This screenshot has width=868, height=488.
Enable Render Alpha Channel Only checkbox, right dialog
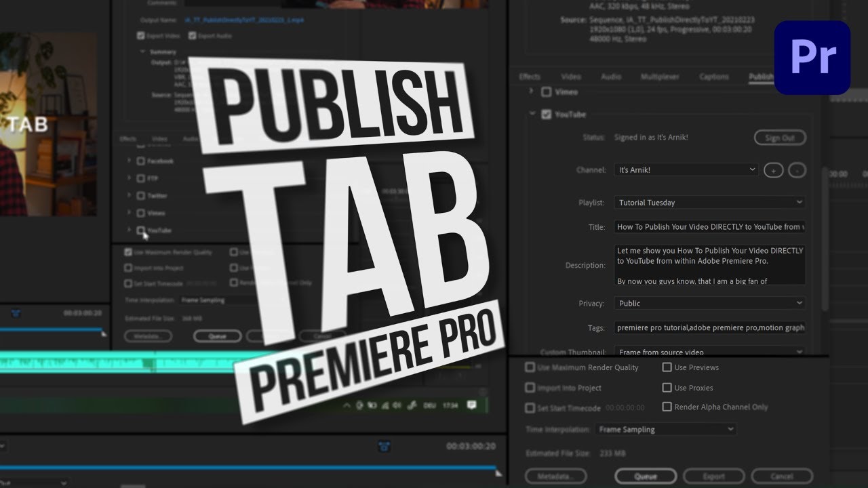coord(667,407)
